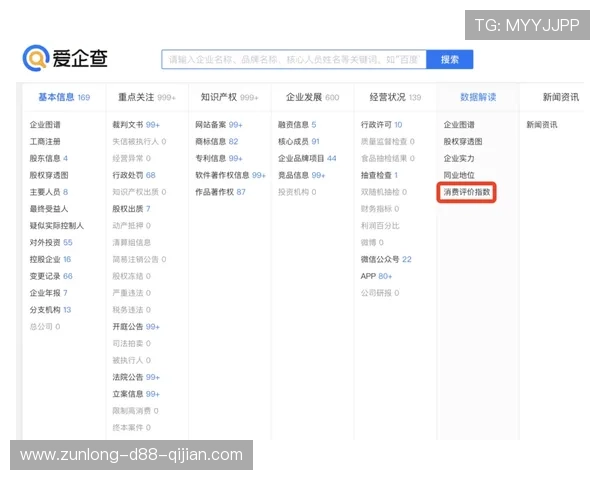Select the 消费评价指数 link
Image resolution: width=600 pixels, height=480 pixels.
(x=467, y=192)
